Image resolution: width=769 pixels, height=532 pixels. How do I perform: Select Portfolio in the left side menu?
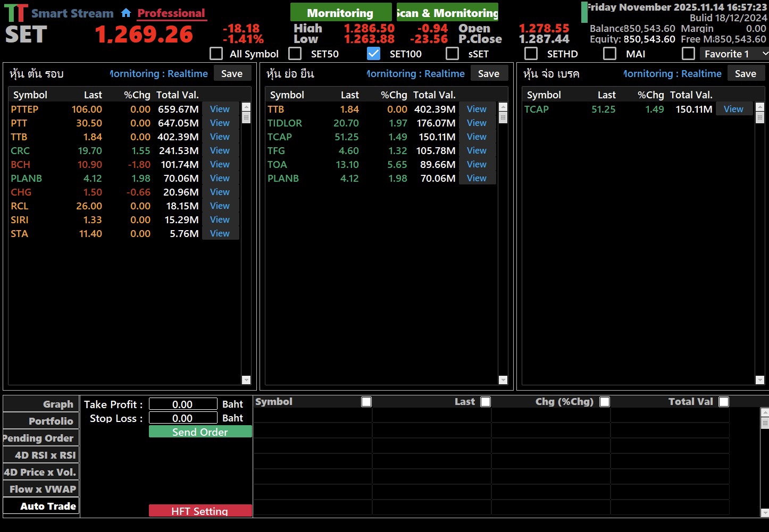[41, 421]
